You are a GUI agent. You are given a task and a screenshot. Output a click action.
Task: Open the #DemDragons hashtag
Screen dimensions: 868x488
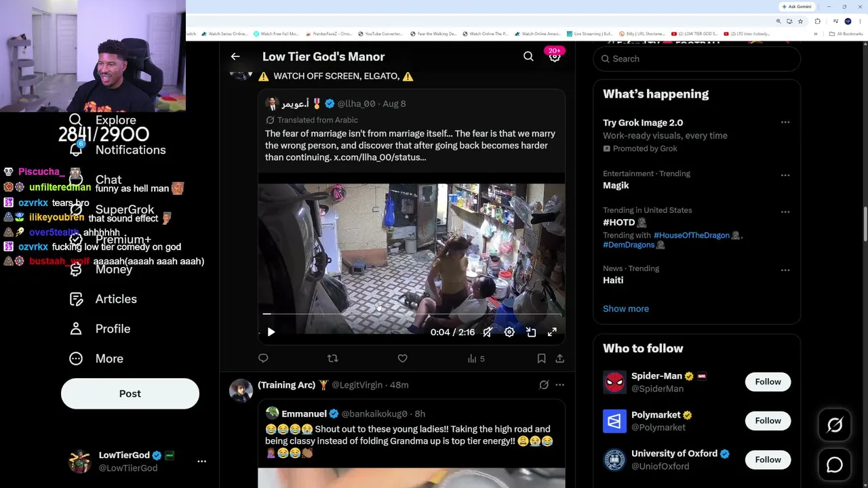point(629,245)
